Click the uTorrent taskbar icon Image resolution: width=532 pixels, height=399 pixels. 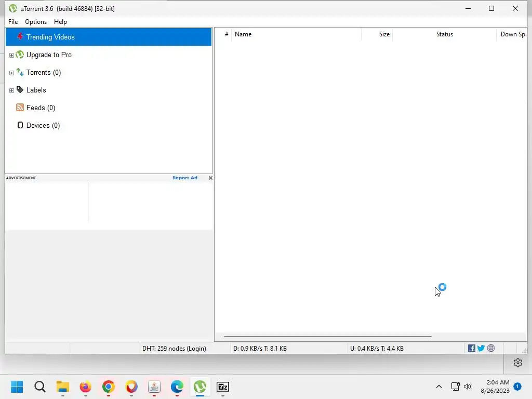[200, 387]
